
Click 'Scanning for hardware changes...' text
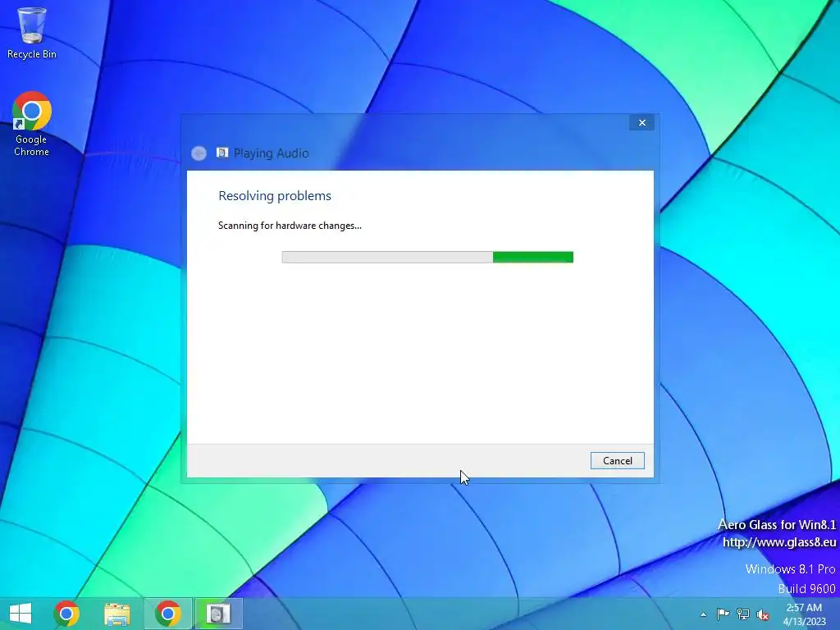click(x=290, y=226)
